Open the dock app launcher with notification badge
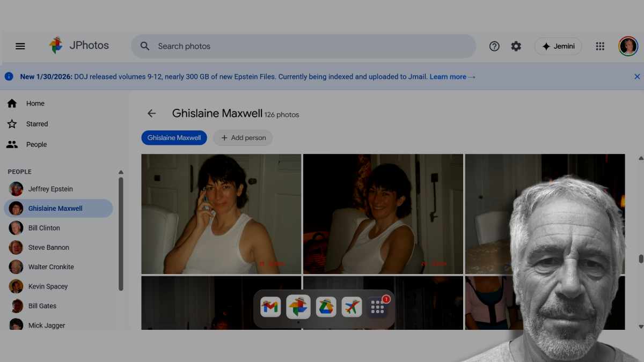 coord(378,307)
